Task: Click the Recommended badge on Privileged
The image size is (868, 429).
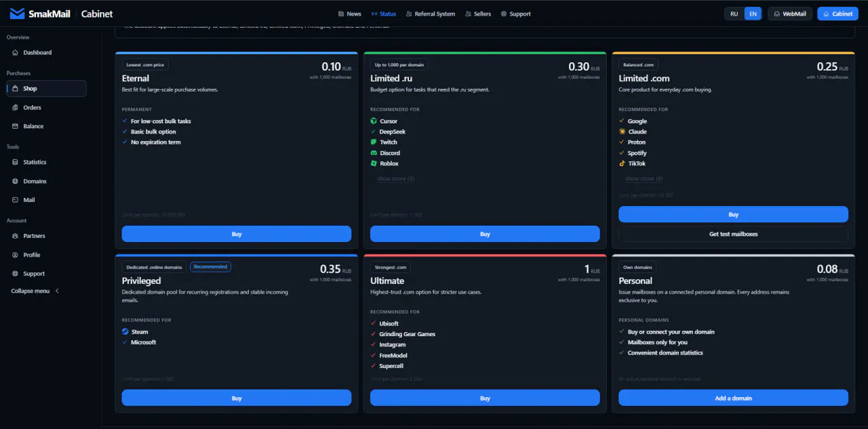Action: click(x=210, y=267)
